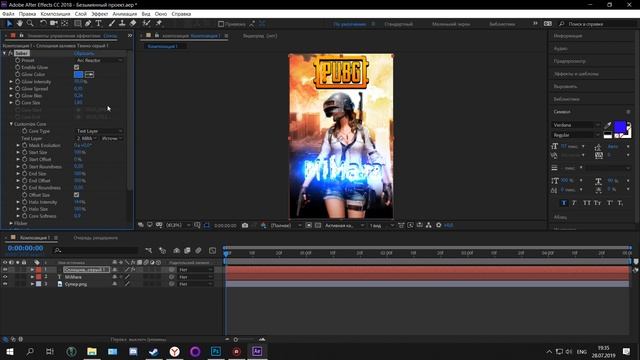Image resolution: width=640 pixels, height=360 pixels.
Task: Open the Verdana font family dropdown
Action: click(x=576, y=125)
